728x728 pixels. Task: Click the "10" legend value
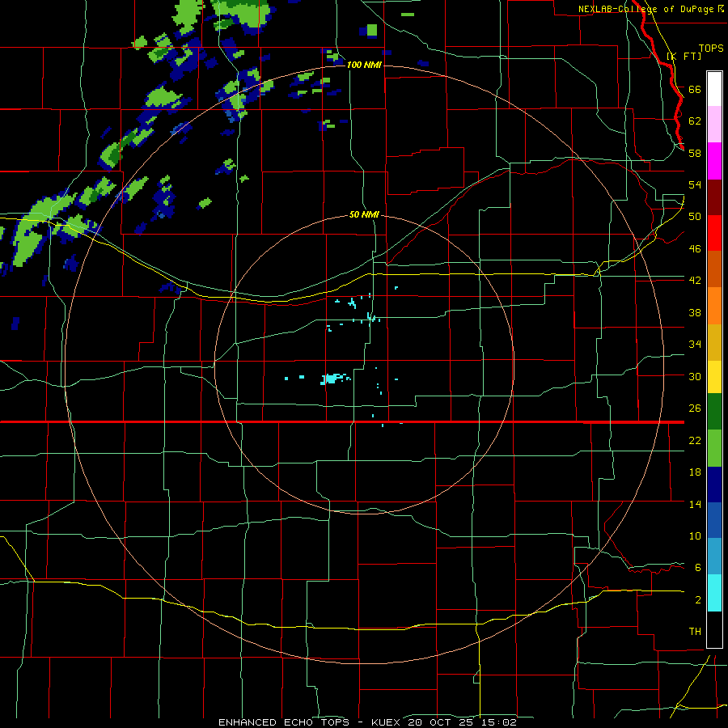pos(695,536)
